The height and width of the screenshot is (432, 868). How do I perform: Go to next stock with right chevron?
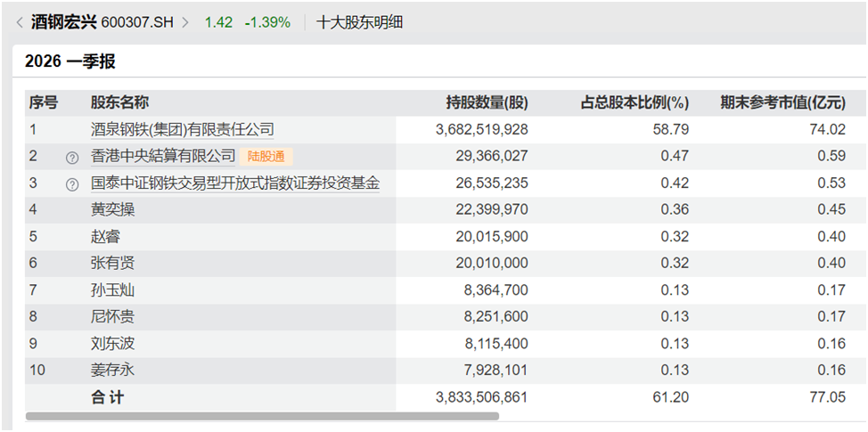pyautogui.click(x=185, y=22)
